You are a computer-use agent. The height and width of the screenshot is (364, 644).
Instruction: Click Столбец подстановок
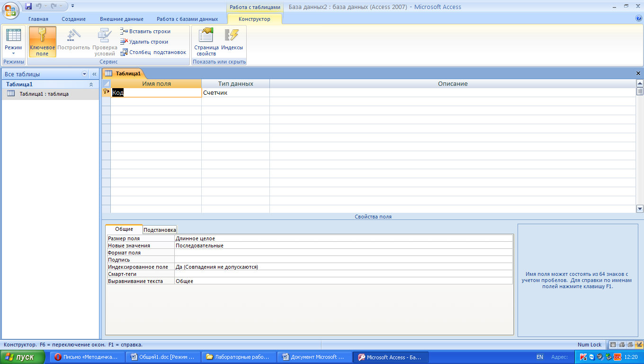[x=153, y=52]
